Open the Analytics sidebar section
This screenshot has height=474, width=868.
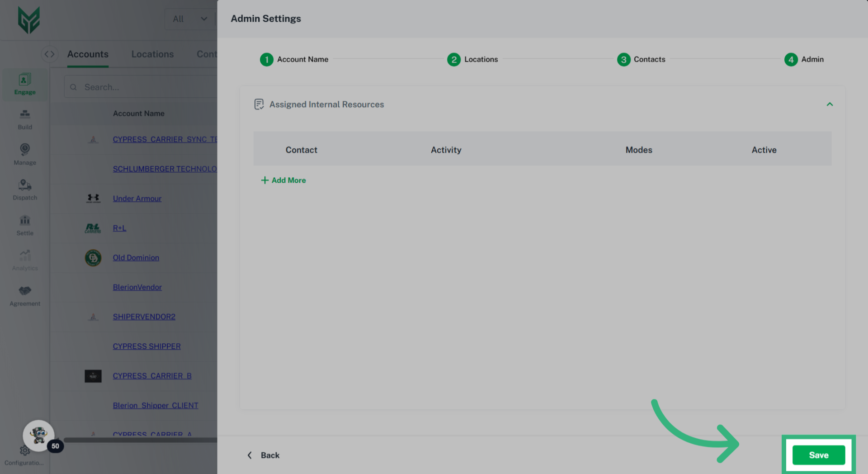point(25,261)
